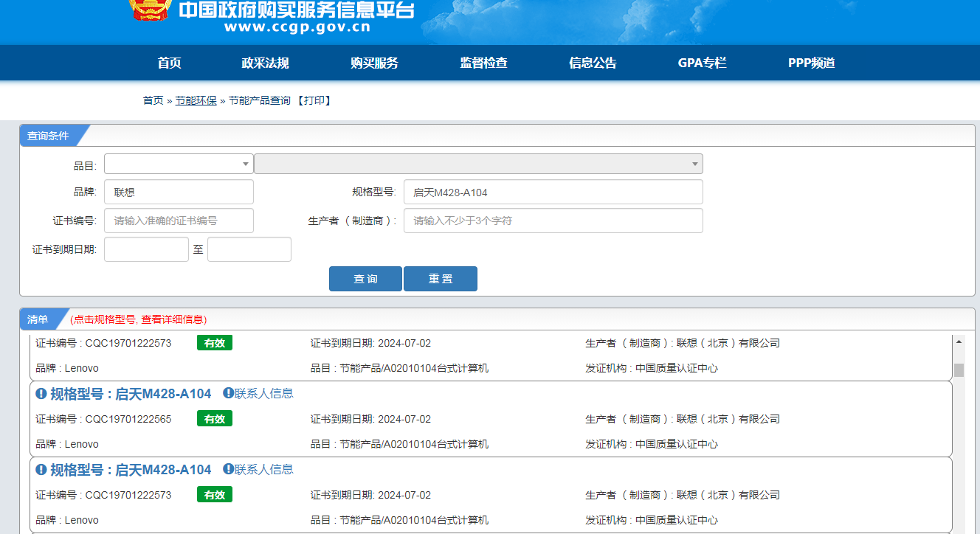980x534 pixels.
Task: Click the 重置 reset button
Action: click(x=441, y=279)
